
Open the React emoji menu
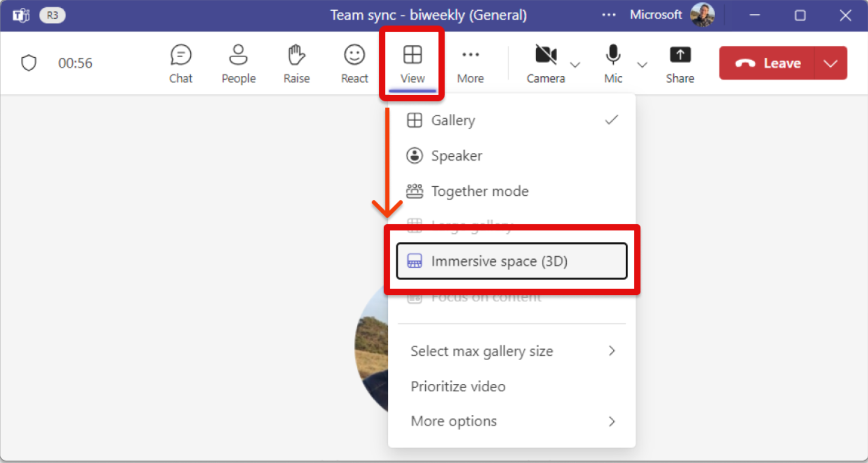(354, 63)
